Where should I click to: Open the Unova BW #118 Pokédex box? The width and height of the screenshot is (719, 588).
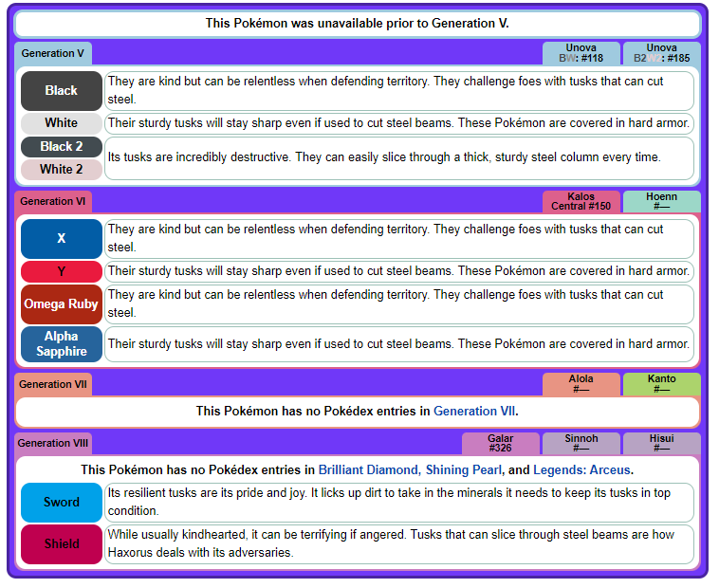[581, 53]
